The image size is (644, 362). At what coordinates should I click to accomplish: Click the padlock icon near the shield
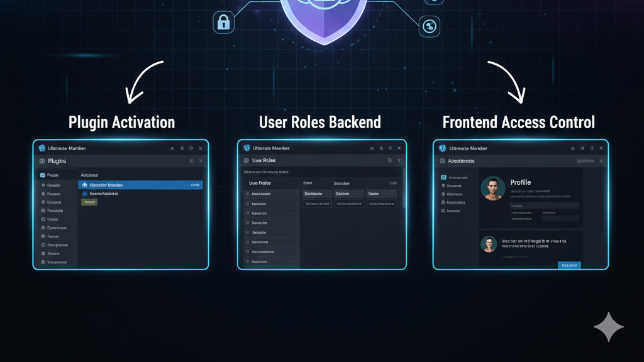[x=223, y=22]
